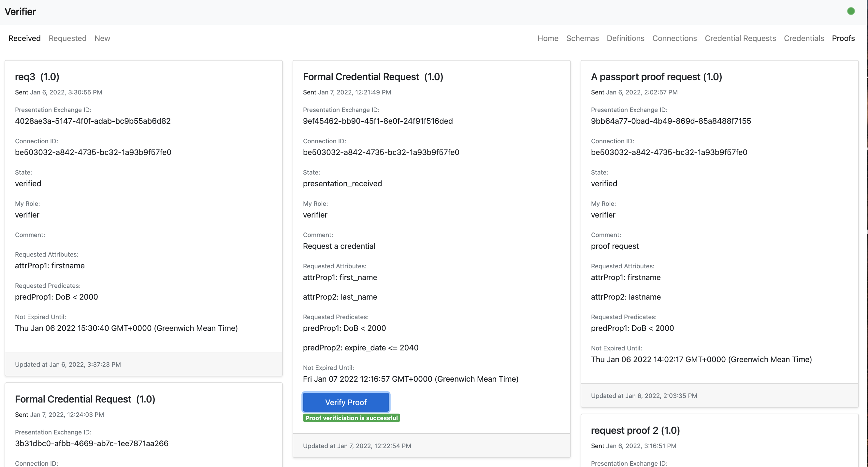
Task: Open the Requested proofs tab
Action: pyautogui.click(x=67, y=38)
